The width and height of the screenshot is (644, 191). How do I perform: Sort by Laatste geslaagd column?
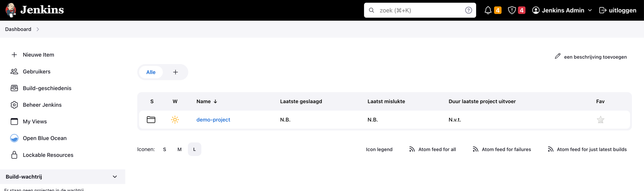pos(301,101)
